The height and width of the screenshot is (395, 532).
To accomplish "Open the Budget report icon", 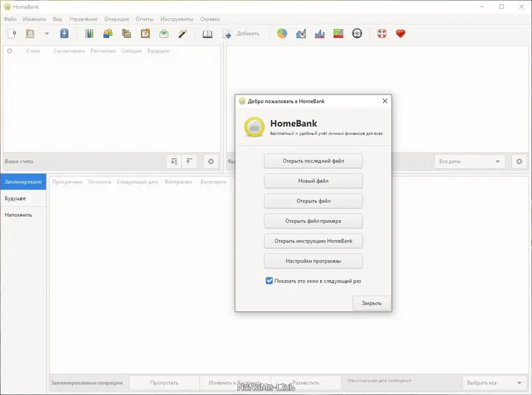I will [338, 33].
